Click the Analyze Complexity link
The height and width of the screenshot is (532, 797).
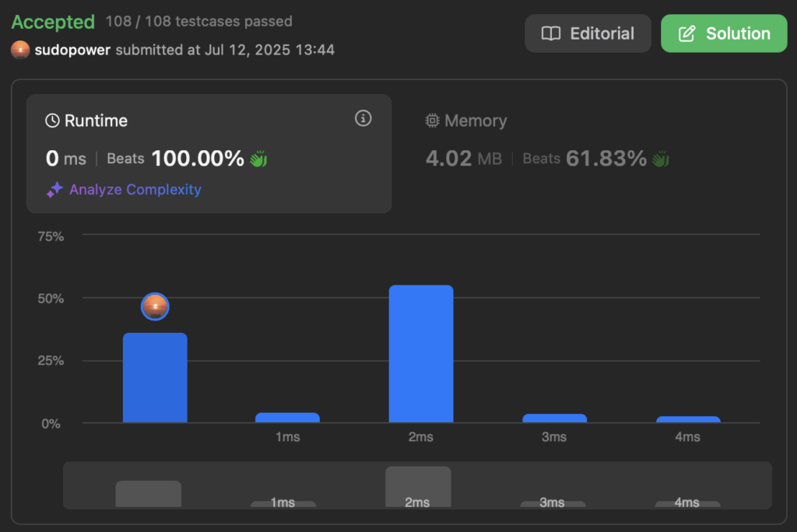click(135, 190)
